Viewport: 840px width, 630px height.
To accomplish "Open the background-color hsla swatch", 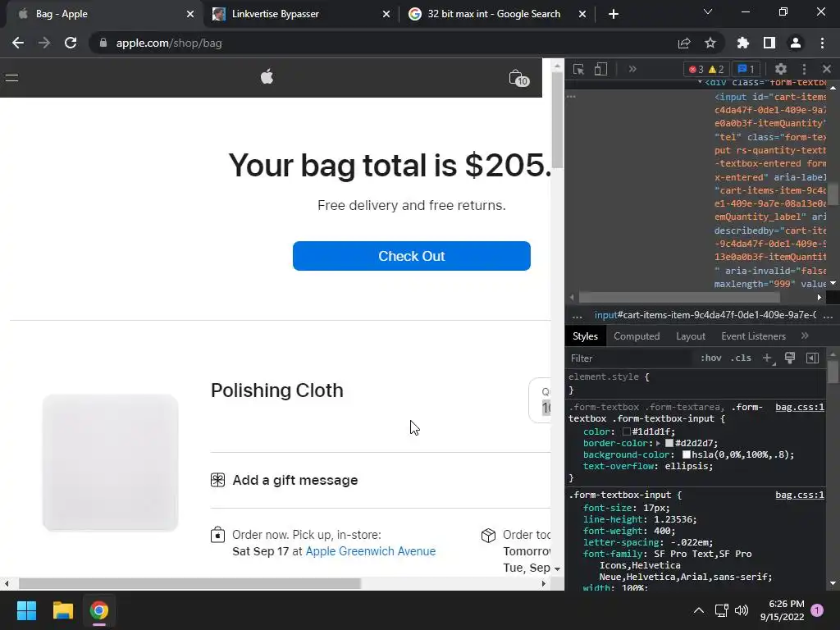I will click(686, 454).
